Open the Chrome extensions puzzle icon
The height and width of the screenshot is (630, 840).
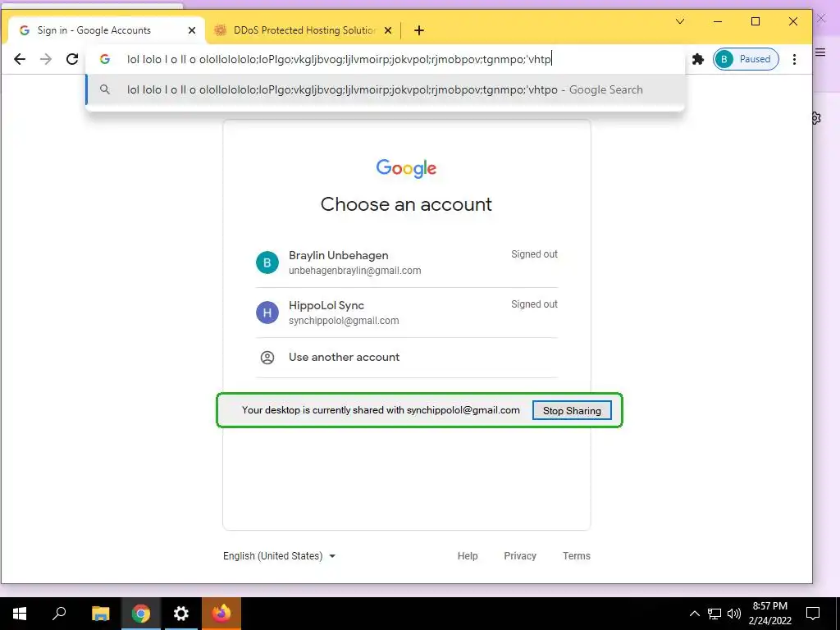(x=697, y=59)
